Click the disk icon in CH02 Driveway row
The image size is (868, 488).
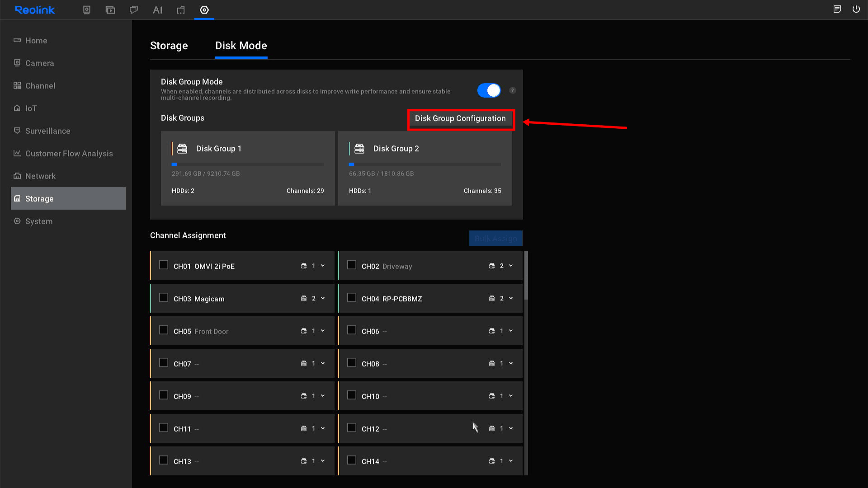pos(492,266)
